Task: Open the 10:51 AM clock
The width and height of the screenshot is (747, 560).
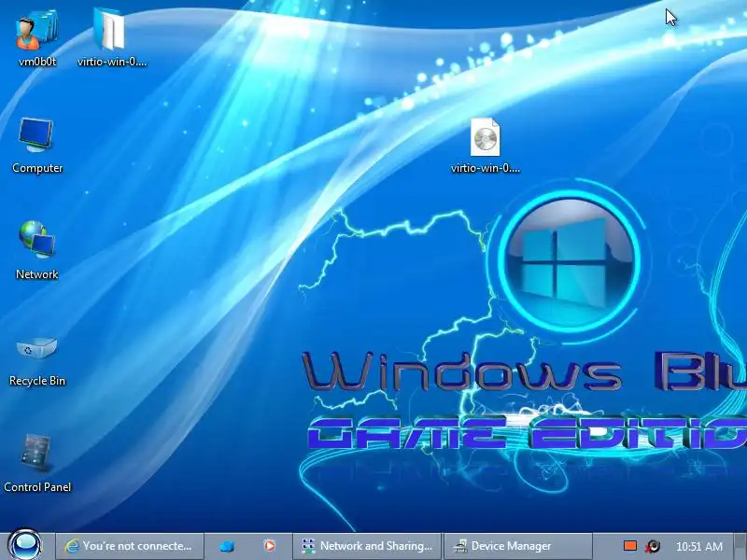Action: click(698, 546)
